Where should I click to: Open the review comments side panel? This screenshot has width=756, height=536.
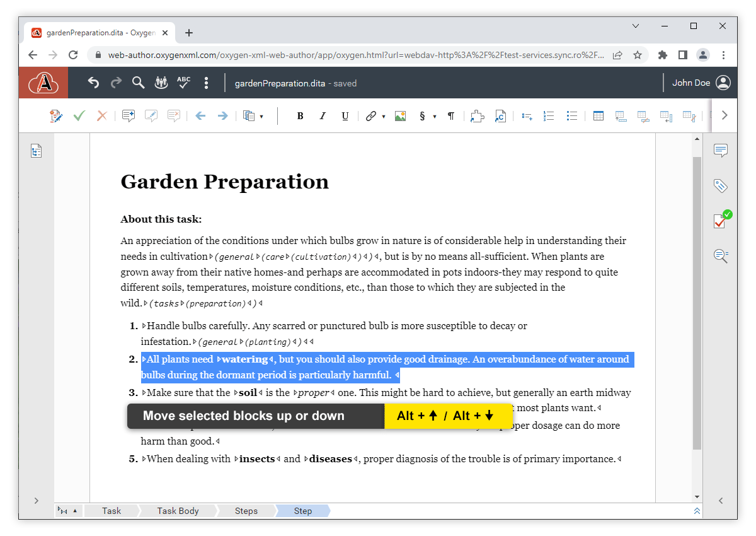[721, 150]
